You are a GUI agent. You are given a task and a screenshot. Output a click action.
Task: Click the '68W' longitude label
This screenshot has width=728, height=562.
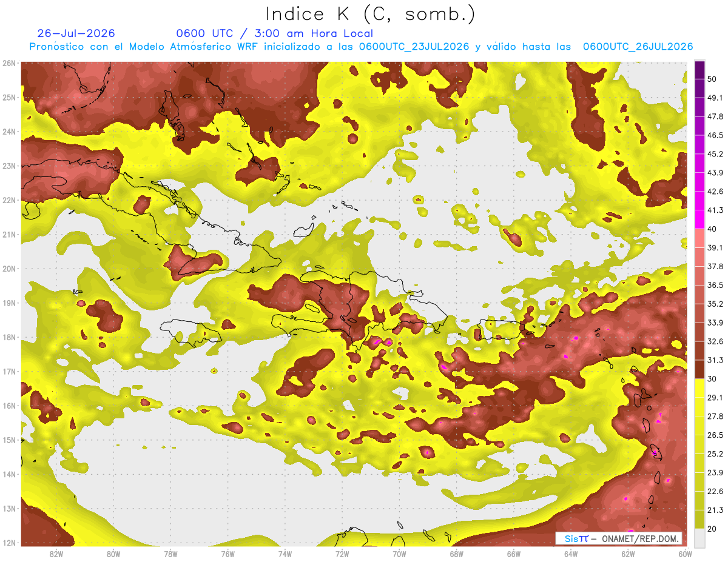coord(457,555)
